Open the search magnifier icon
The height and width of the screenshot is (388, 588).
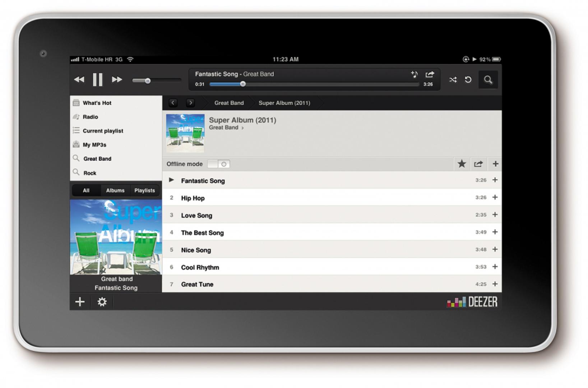(x=488, y=80)
